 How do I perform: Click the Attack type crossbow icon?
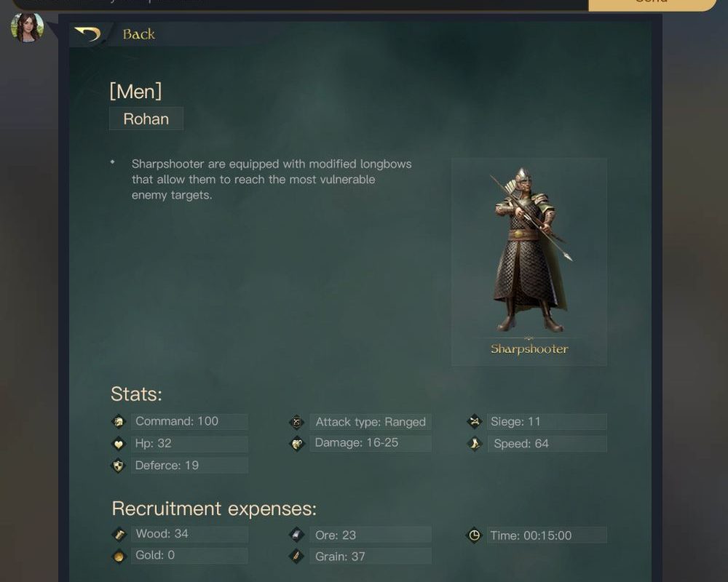[297, 422]
